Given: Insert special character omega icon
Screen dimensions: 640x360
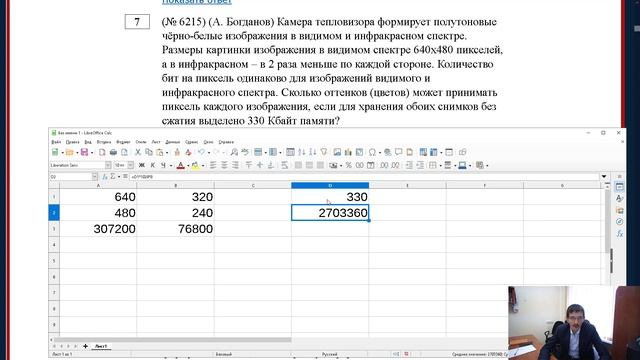Looking at the screenshot, I should [x=372, y=152].
